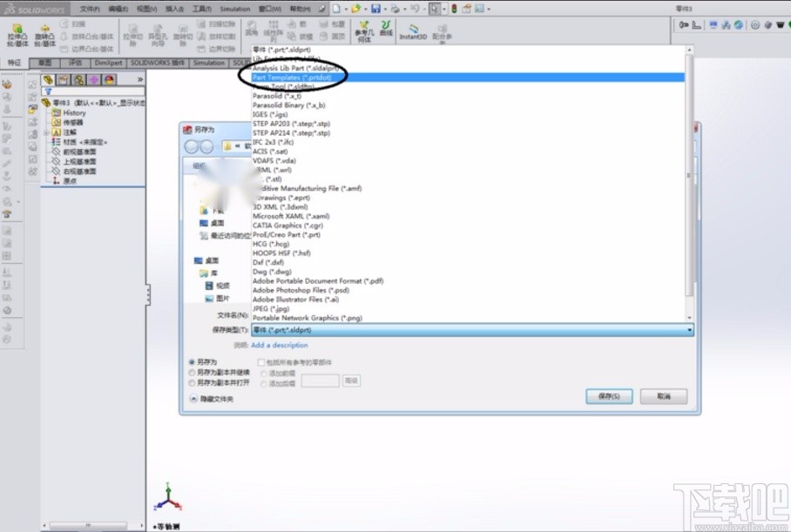791x532 pixels.
Task: Expand the 注解 annotations tree node
Action: [x=46, y=132]
